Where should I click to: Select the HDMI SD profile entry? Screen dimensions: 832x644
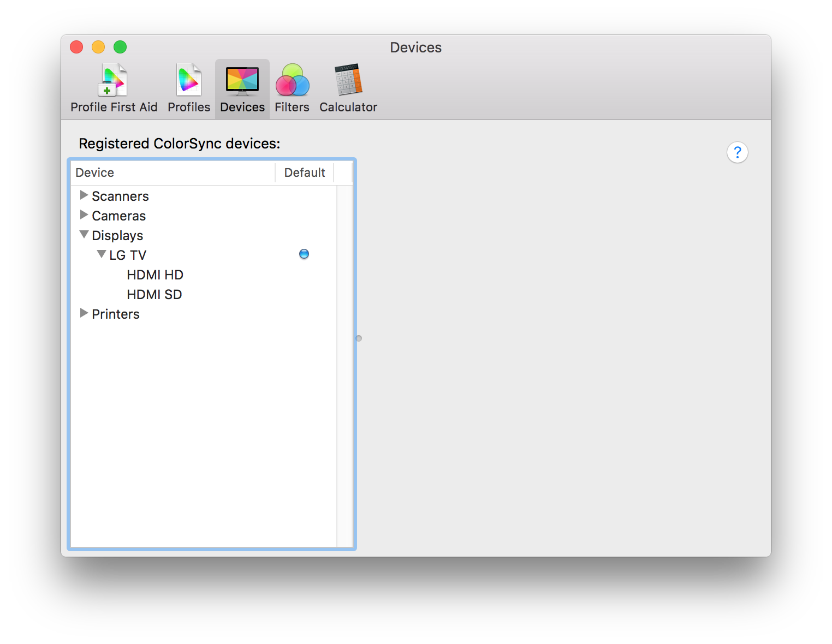tap(204, 294)
